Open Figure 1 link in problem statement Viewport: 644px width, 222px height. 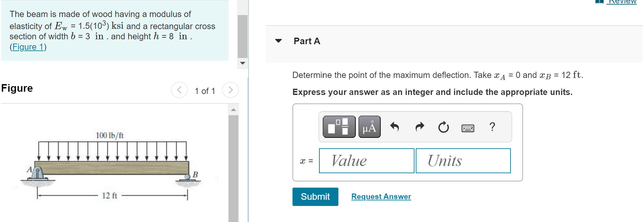point(28,47)
